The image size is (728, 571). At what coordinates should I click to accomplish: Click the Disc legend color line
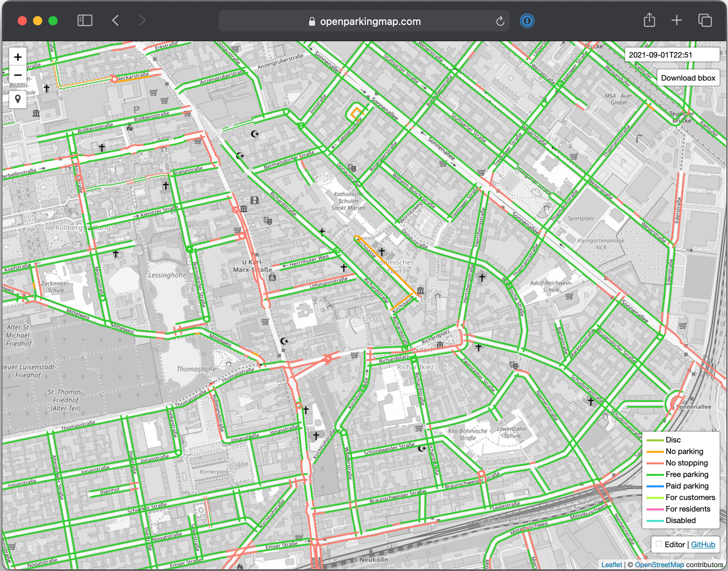[x=655, y=440]
